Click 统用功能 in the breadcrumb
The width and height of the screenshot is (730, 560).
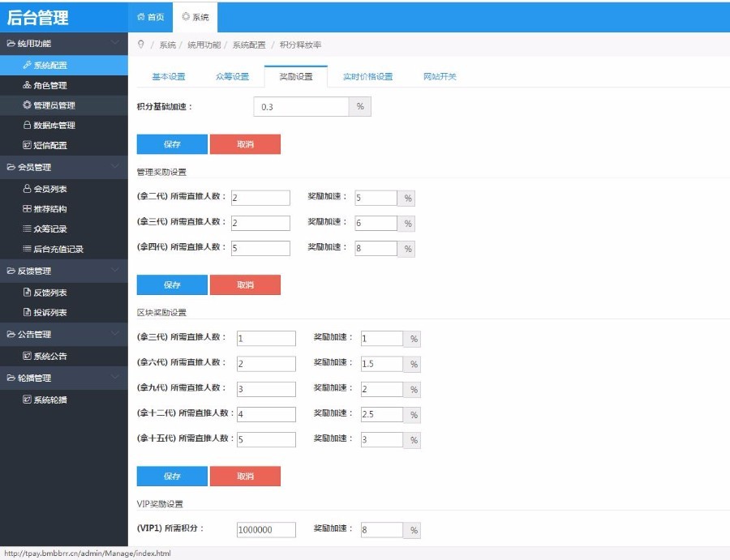(x=204, y=45)
